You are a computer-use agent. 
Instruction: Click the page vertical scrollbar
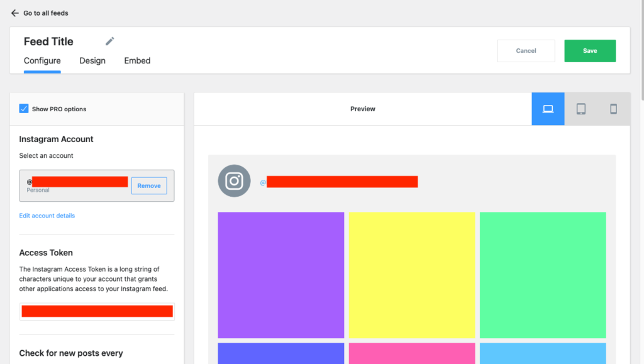(x=641, y=50)
